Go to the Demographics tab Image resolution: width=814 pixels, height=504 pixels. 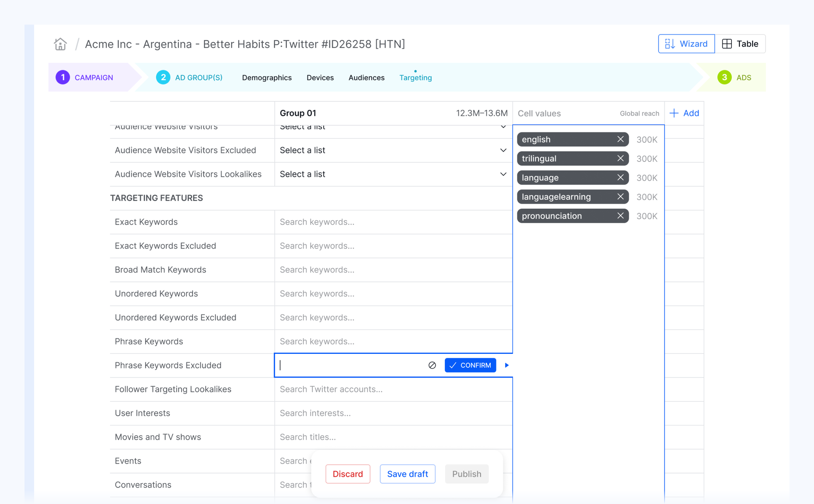point(267,78)
